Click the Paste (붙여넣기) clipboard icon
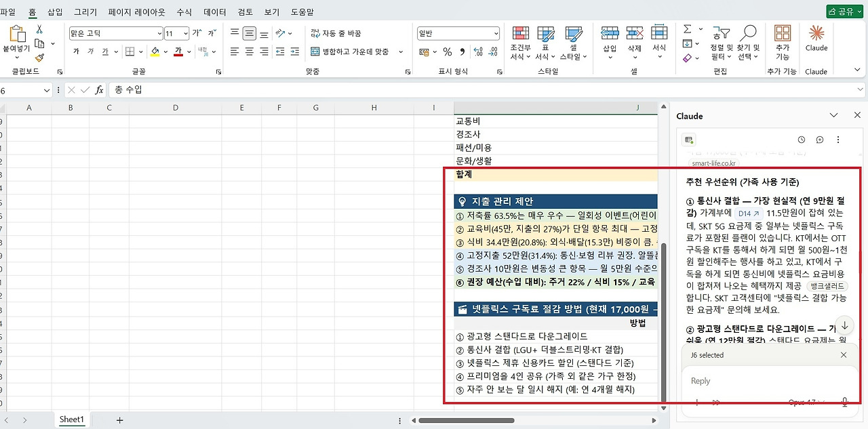The width and height of the screenshot is (868, 429). 16,34
